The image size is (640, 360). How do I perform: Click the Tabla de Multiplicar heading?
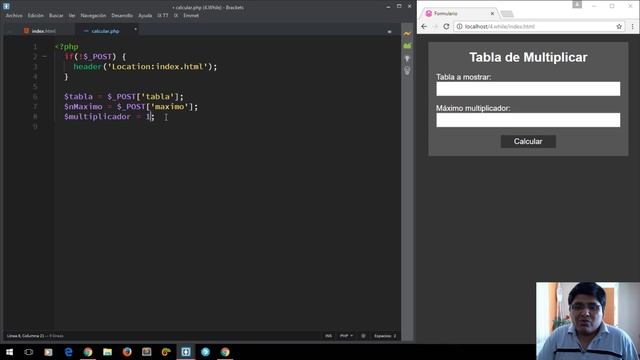point(528,58)
